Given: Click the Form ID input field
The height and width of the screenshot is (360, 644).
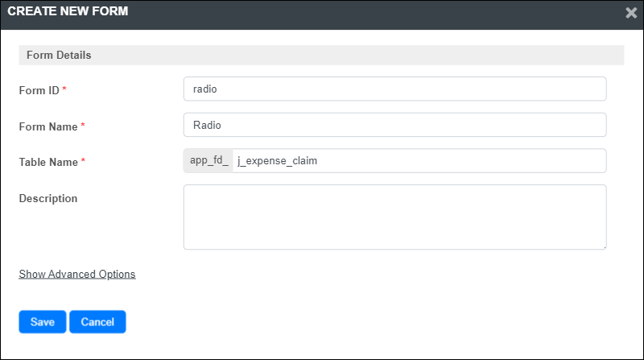Looking at the screenshot, I should point(394,89).
